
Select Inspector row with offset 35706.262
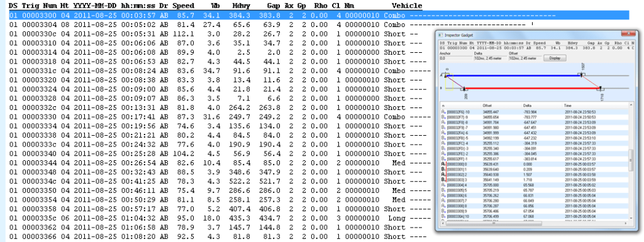click(x=534, y=195)
